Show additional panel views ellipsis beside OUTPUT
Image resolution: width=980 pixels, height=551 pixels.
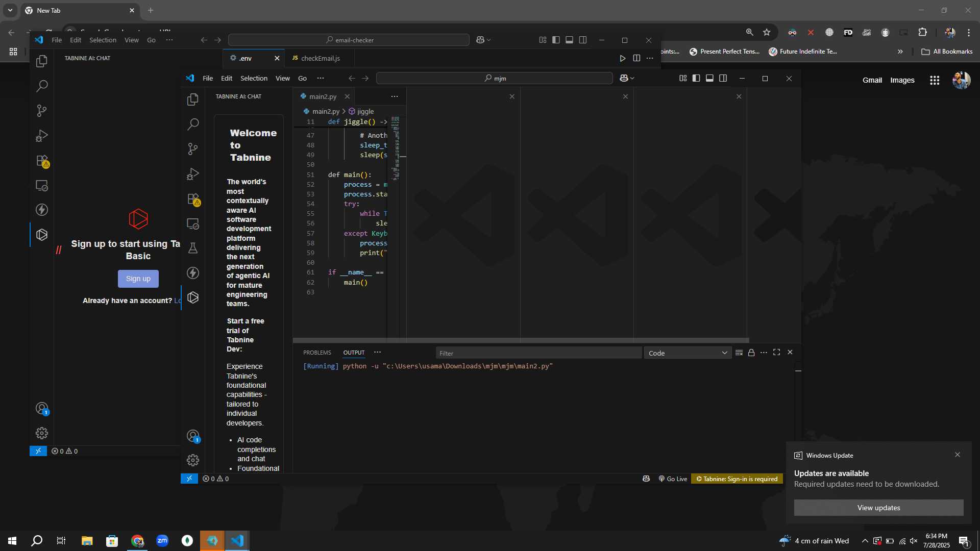pos(377,353)
